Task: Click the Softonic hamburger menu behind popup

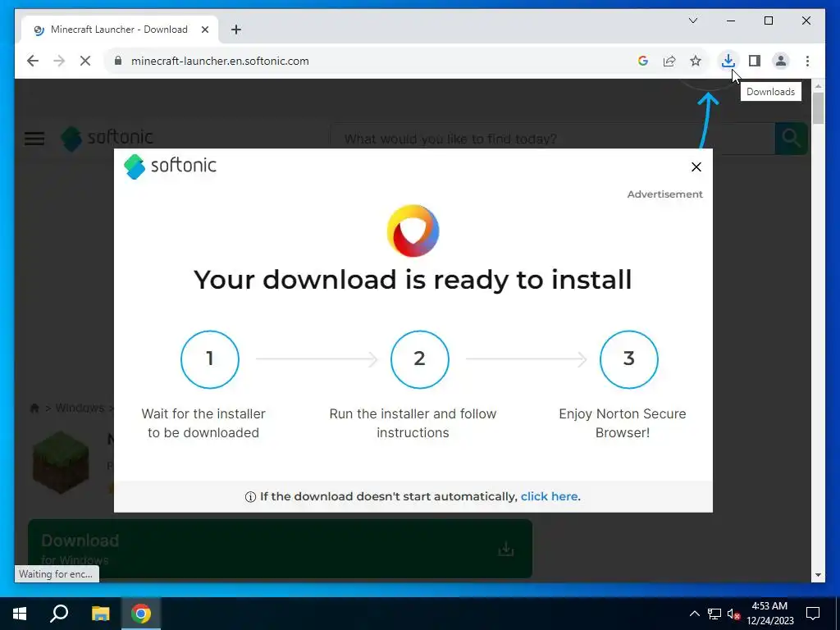Action: pos(34,139)
